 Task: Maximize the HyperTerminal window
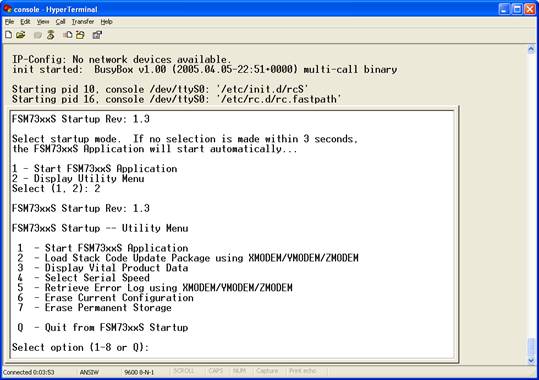click(517, 9)
